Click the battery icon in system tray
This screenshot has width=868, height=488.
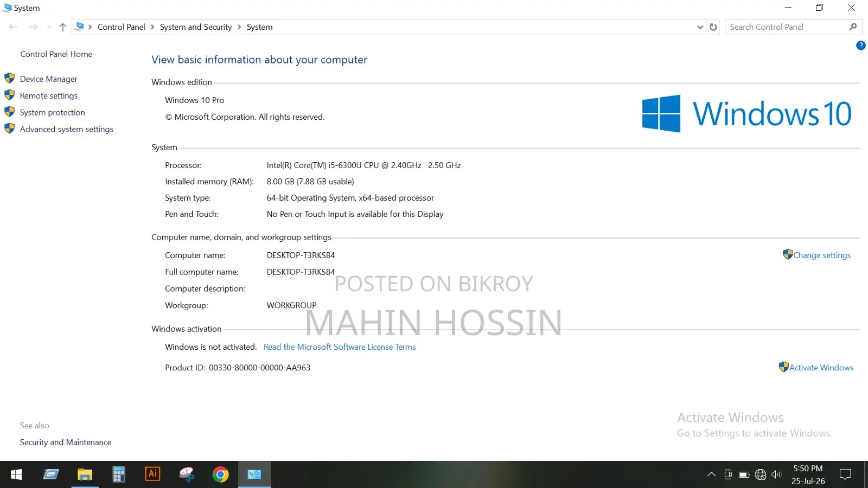coord(744,474)
